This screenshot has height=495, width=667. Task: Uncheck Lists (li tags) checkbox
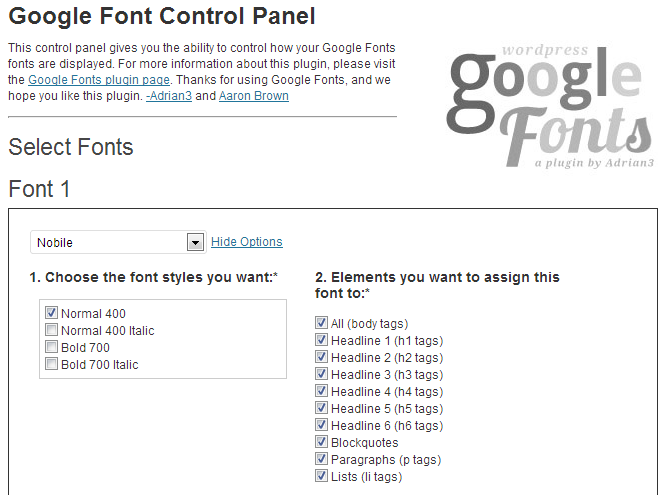click(x=322, y=476)
